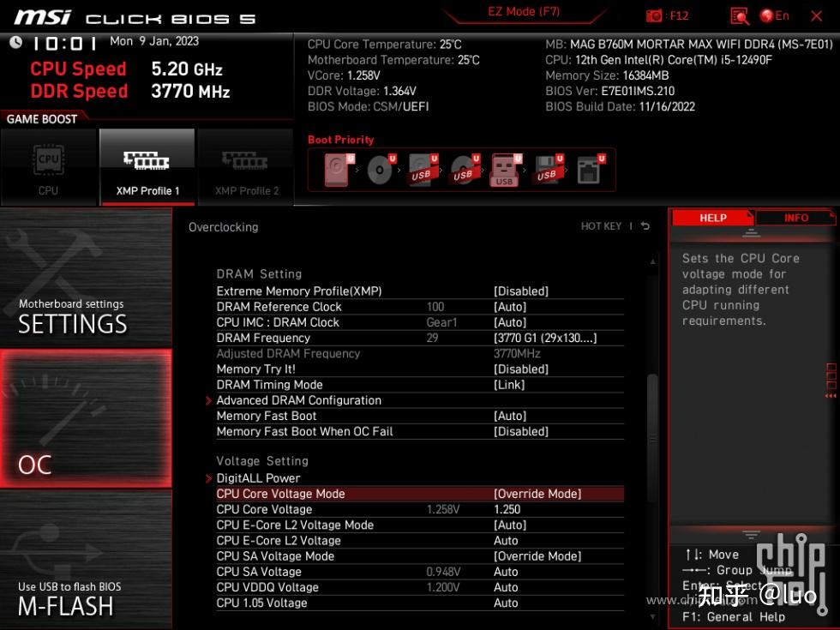Open CPU SA Voltage Mode dropdown
This screenshot has width=840, height=630.
coord(537,556)
